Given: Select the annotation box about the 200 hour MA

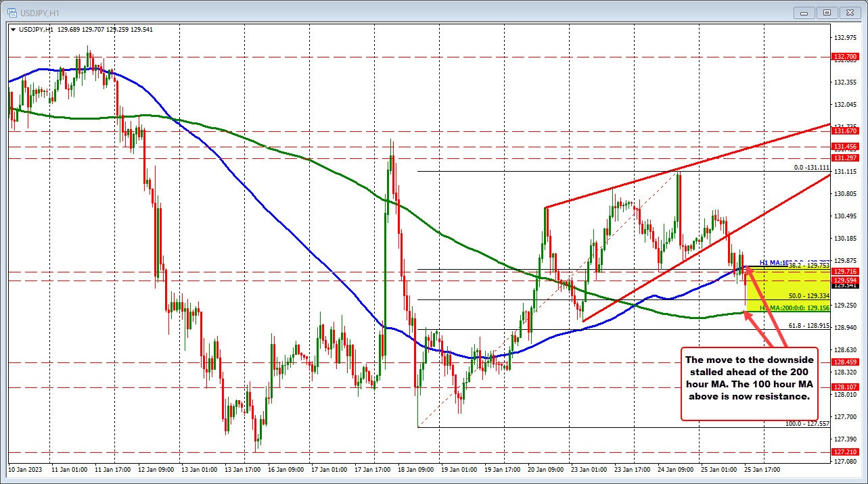Looking at the screenshot, I should [750, 385].
